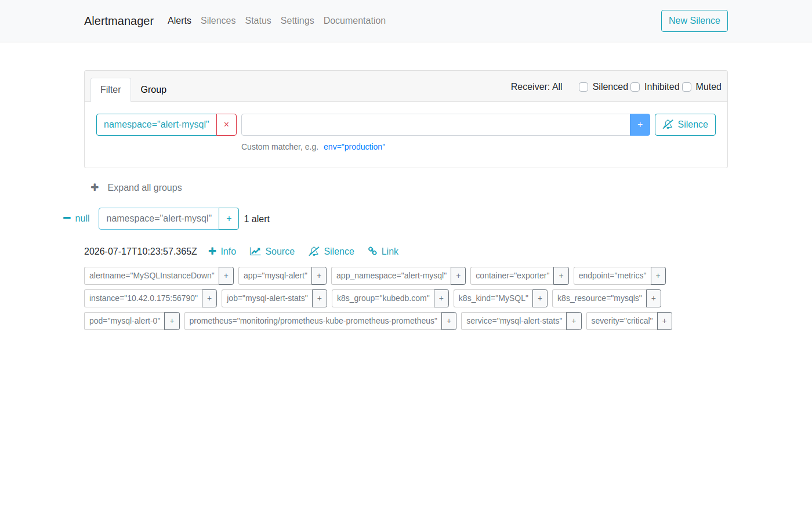This screenshot has width=812, height=522.
Task: Add endpoint="metrics" label to the filter
Action: coord(658,275)
